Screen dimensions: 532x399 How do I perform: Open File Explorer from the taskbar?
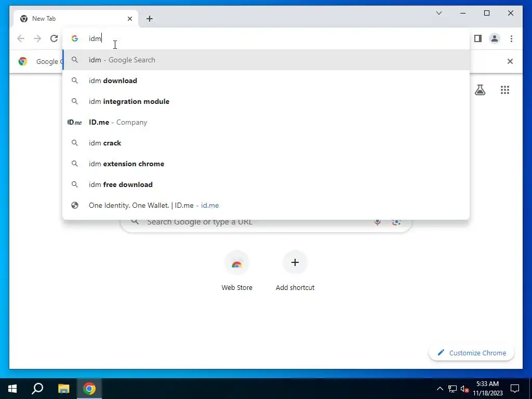click(63, 389)
